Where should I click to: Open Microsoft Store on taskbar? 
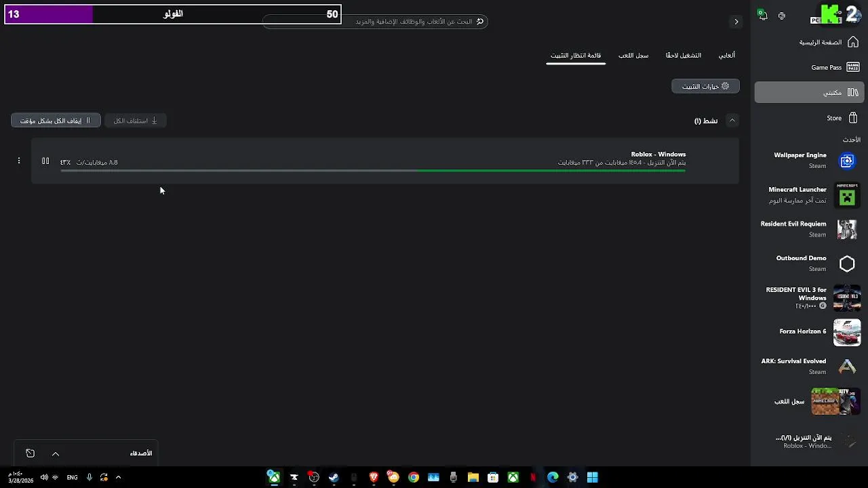click(x=493, y=477)
